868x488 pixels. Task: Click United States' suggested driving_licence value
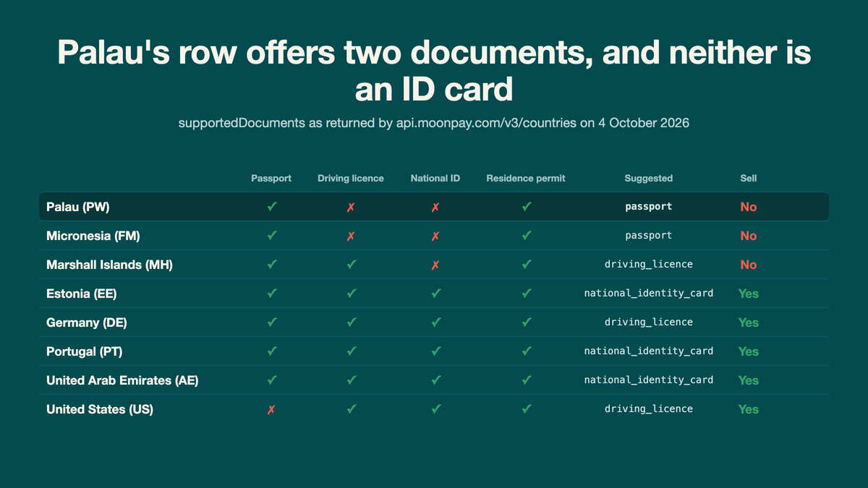tap(649, 409)
